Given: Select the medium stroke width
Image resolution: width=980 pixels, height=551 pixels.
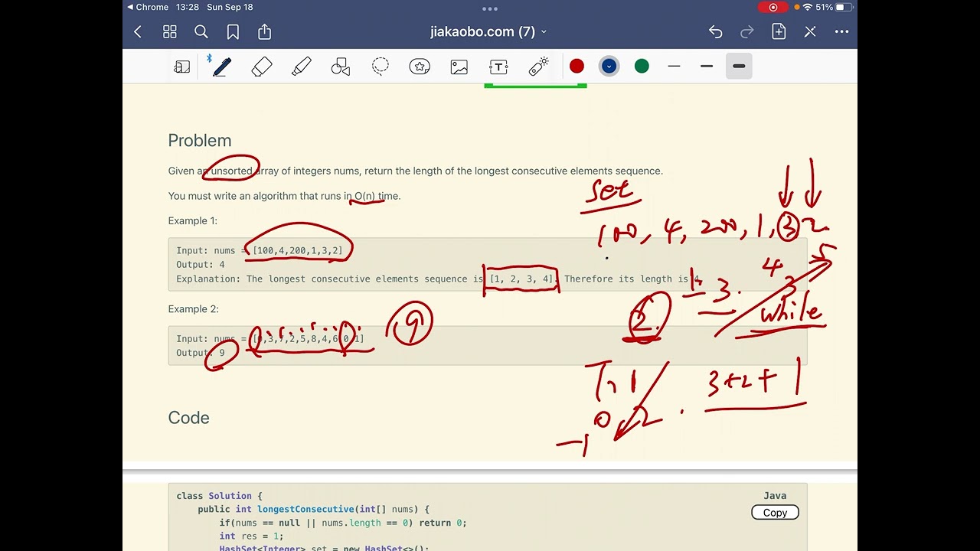Looking at the screenshot, I should click(707, 67).
